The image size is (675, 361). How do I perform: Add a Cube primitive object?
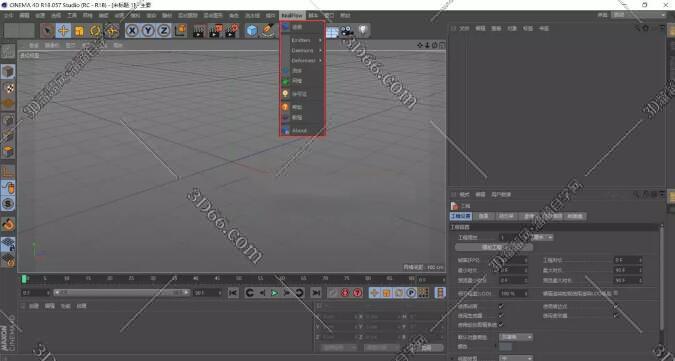click(252, 31)
